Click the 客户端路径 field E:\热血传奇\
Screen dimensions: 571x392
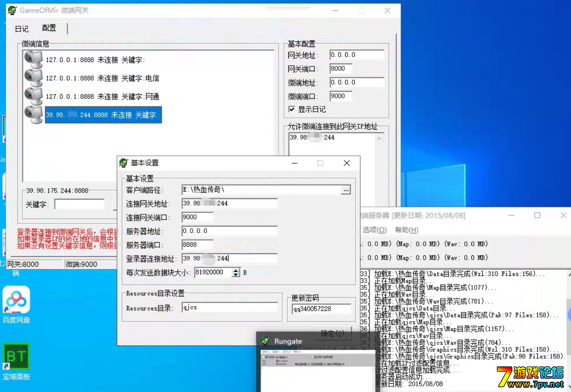point(261,190)
